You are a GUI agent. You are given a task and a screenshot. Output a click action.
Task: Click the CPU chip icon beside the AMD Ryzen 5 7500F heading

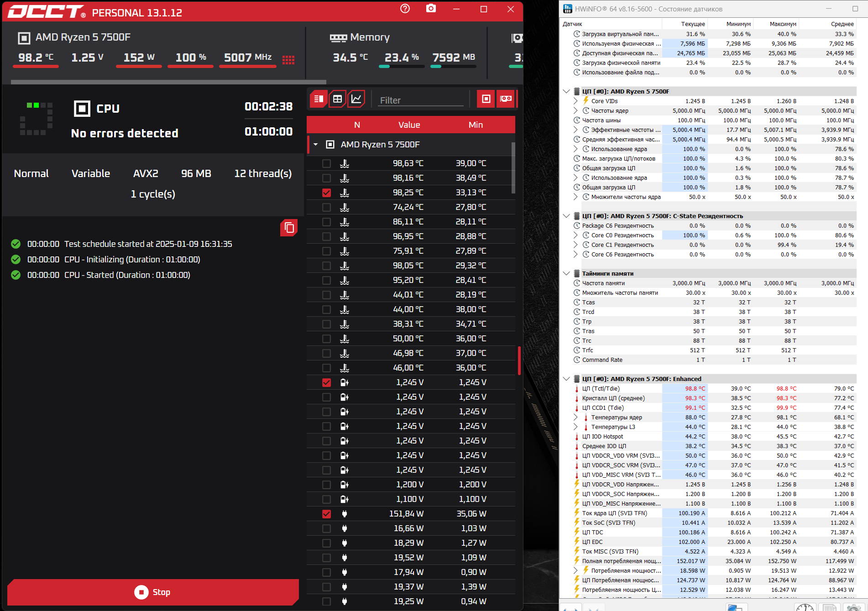point(24,38)
